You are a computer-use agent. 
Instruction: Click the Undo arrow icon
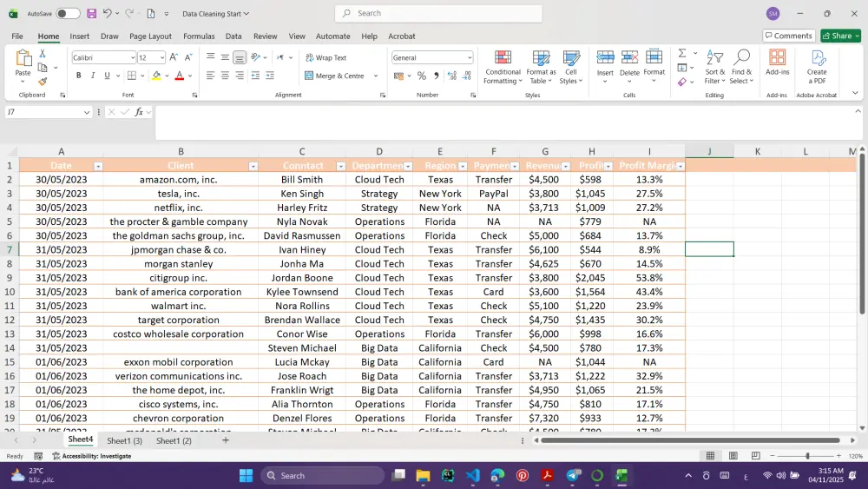tap(108, 13)
